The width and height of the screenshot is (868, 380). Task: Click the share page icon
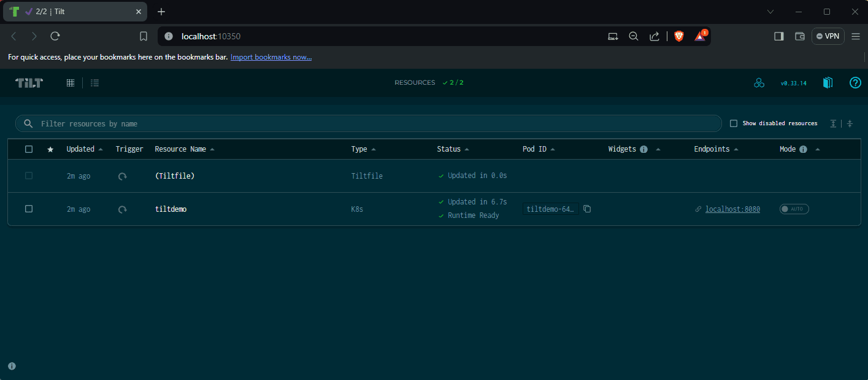pyautogui.click(x=655, y=36)
